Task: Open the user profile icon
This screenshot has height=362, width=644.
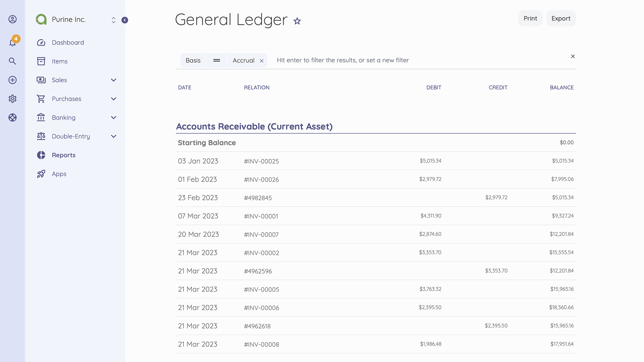Action: 12,19
